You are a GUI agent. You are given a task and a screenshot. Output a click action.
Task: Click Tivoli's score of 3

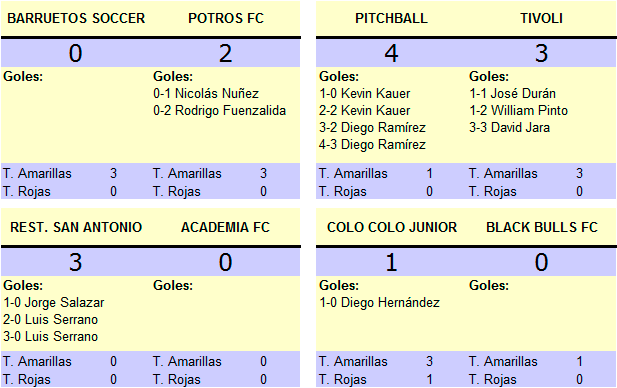coord(541,53)
